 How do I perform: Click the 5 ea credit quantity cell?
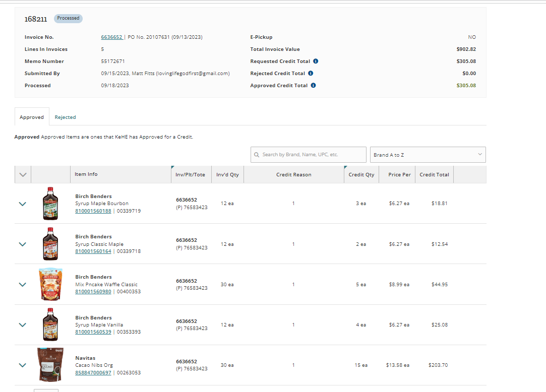[361, 284]
